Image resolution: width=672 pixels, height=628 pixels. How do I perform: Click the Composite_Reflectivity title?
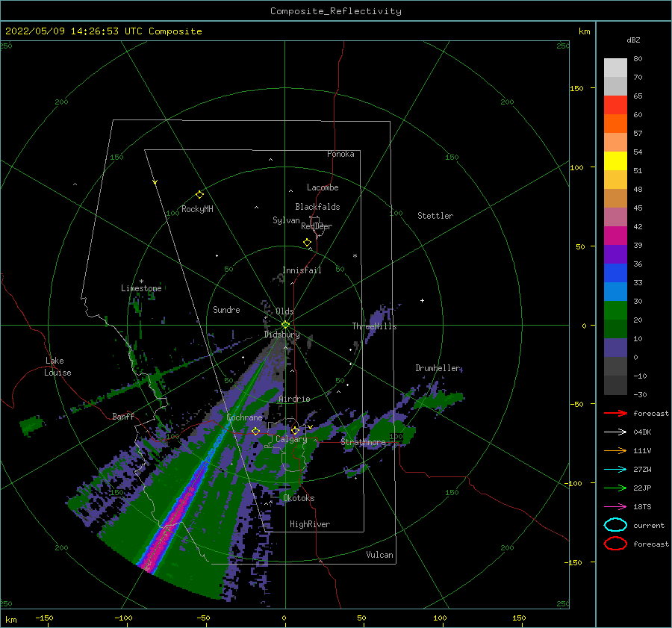(336, 11)
